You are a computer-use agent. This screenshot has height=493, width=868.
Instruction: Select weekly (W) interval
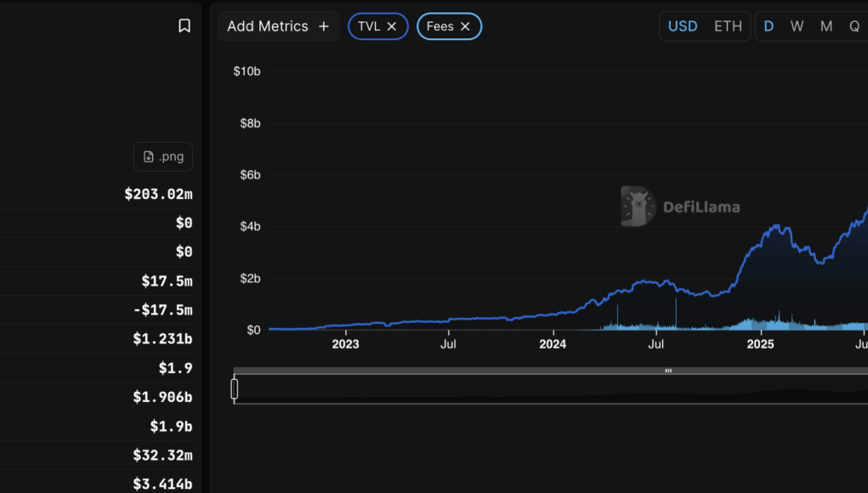click(797, 26)
